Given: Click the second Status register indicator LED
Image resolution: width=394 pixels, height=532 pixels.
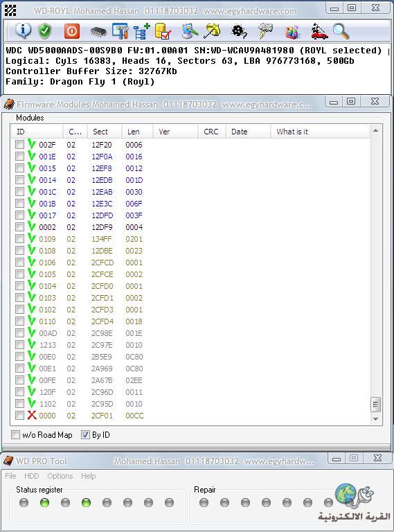Looking at the screenshot, I should pyautogui.click(x=44, y=502).
